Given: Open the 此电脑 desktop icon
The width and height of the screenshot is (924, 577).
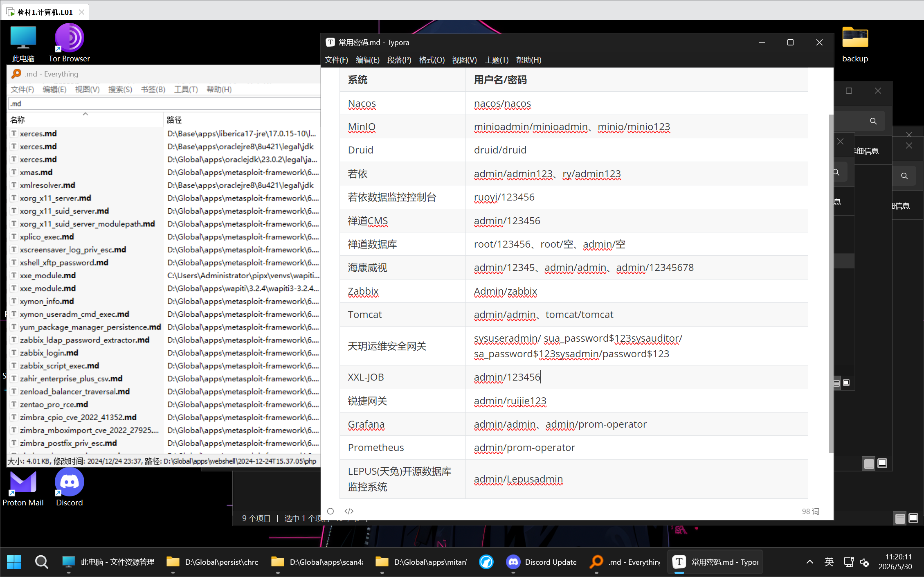Looking at the screenshot, I should [x=23, y=44].
